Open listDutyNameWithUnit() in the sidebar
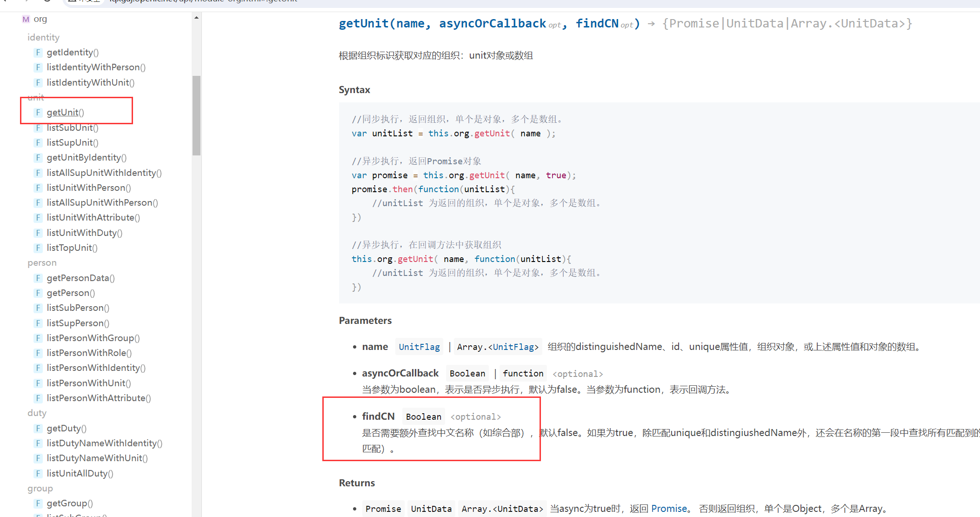The image size is (980, 517). pos(97,458)
